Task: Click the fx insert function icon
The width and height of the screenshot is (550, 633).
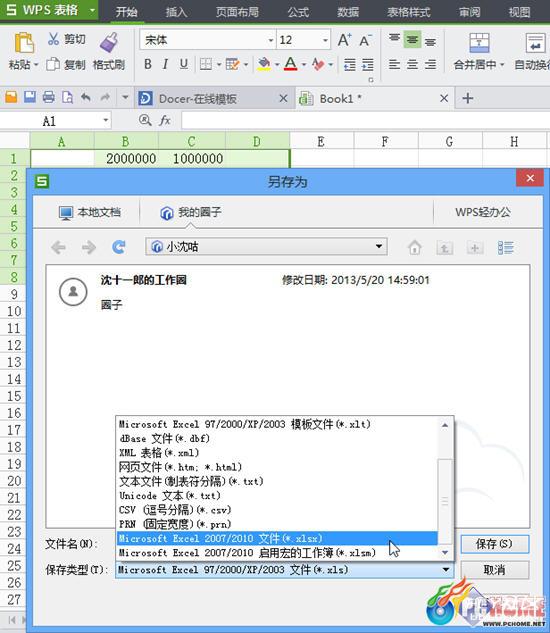Action: 165,120
